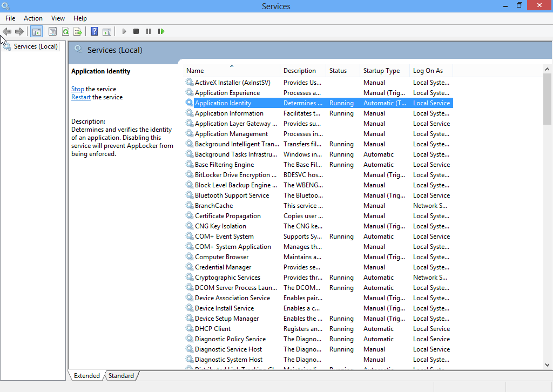
Task: Click the Start Service play icon
Action: pyautogui.click(x=124, y=31)
